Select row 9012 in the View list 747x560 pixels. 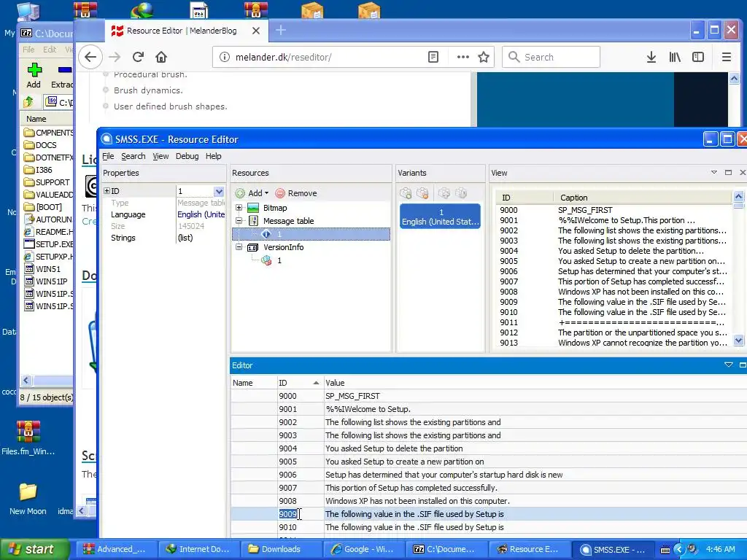(613, 332)
